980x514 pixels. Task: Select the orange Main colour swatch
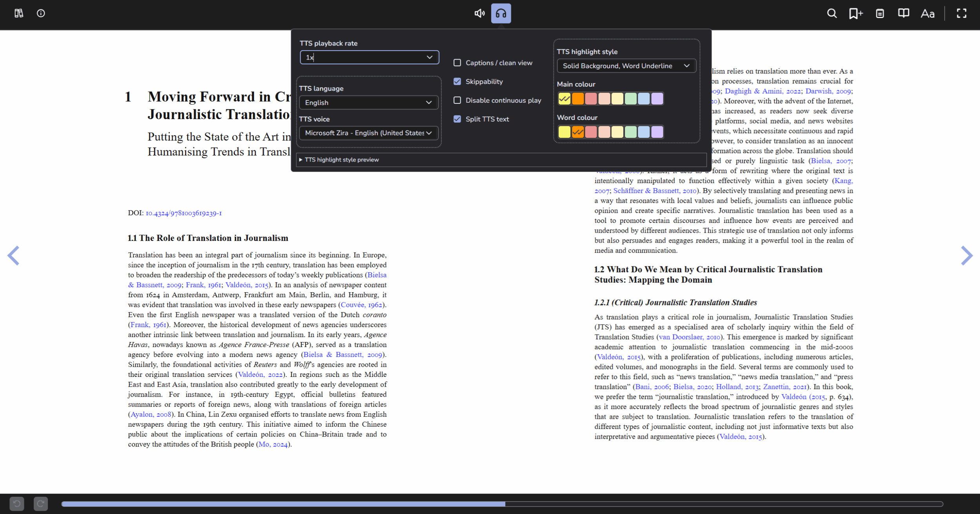(x=578, y=98)
